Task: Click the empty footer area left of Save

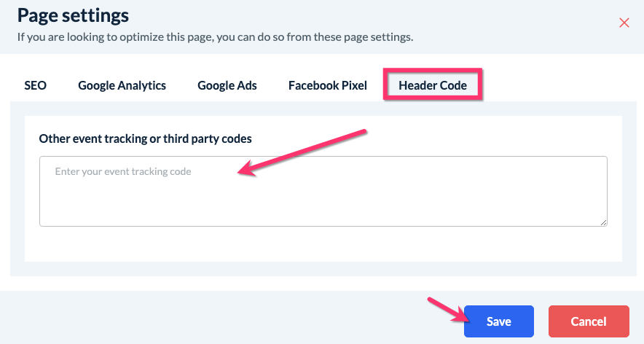Action: point(219,321)
